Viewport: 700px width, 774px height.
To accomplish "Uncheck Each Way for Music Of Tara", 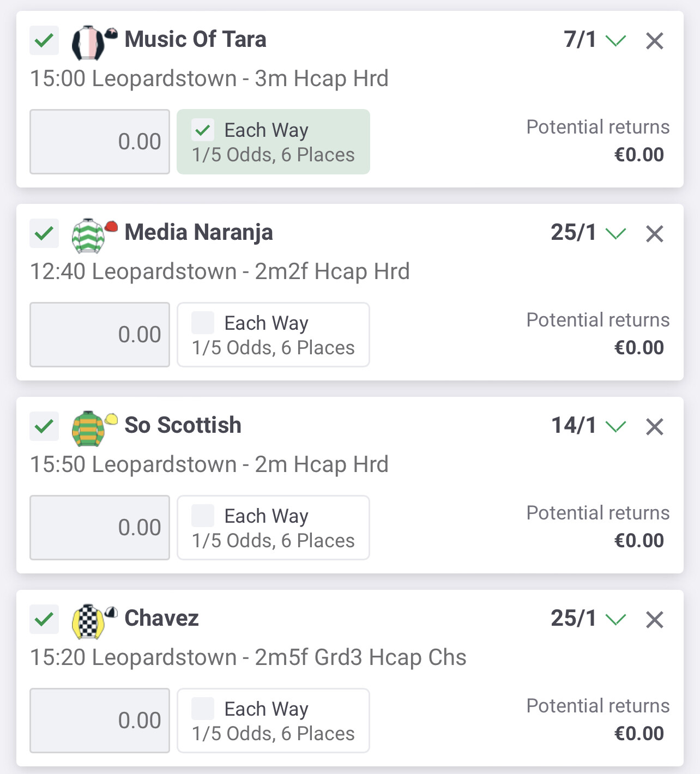I will [x=203, y=130].
